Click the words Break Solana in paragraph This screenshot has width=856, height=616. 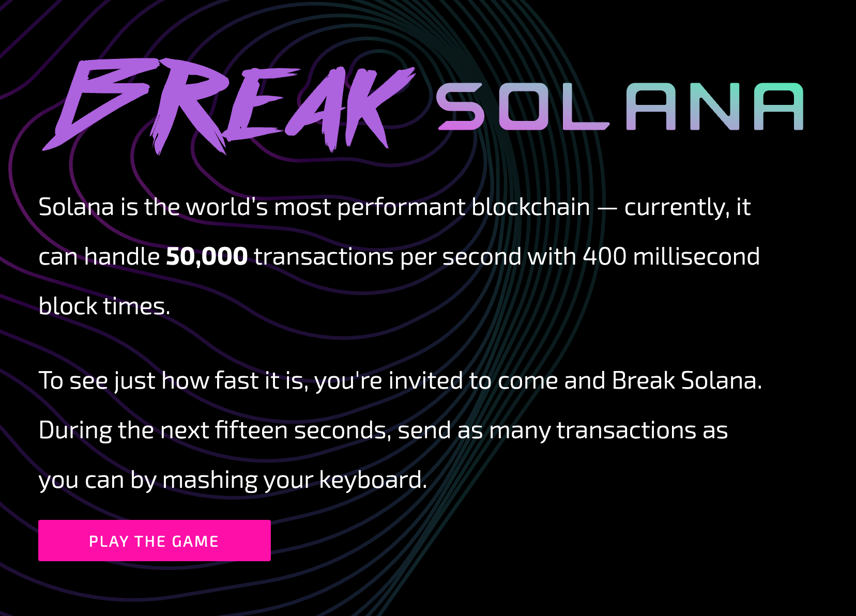click(x=687, y=380)
